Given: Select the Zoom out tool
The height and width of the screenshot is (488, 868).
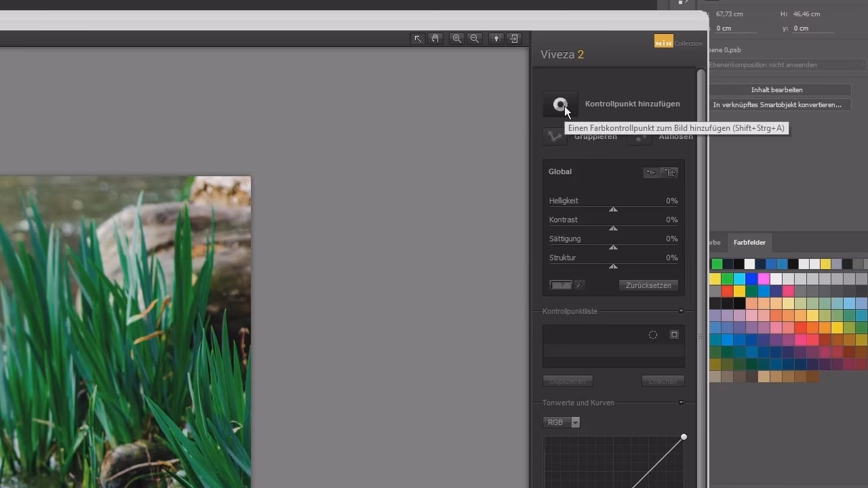Looking at the screenshot, I should click(474, 39).
